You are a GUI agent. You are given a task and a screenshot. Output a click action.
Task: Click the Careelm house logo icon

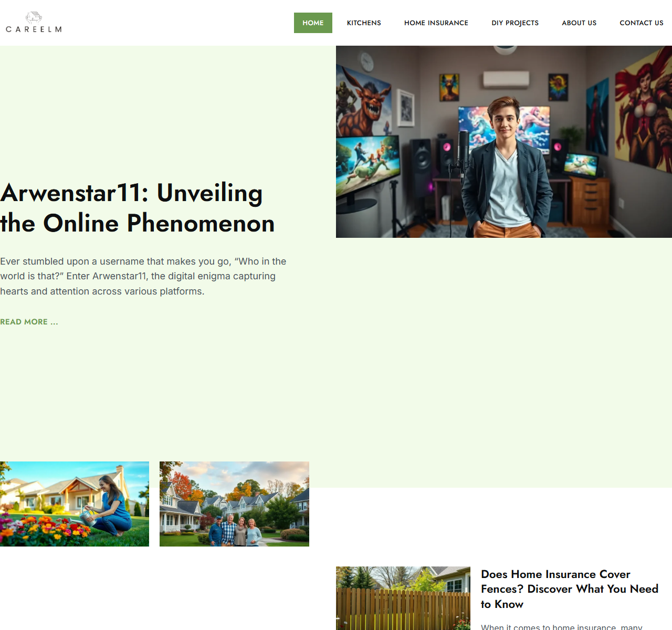coord(34,17)
